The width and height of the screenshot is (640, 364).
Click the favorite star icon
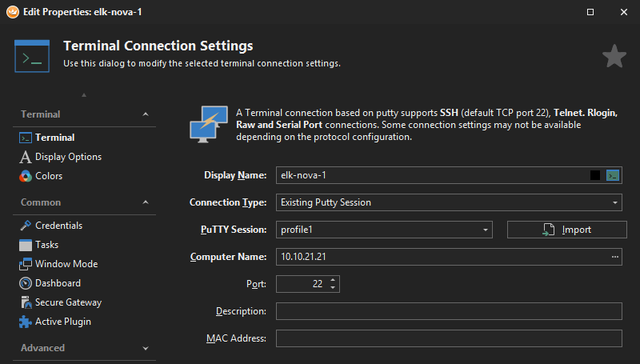[x=614, y=56]
